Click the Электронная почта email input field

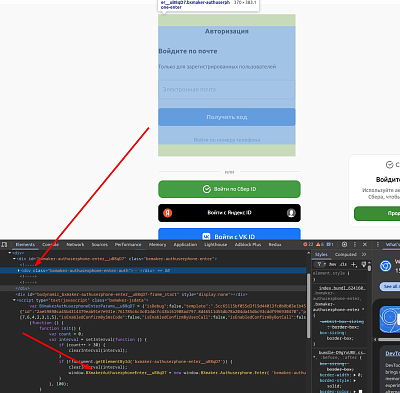pos(227,89)
